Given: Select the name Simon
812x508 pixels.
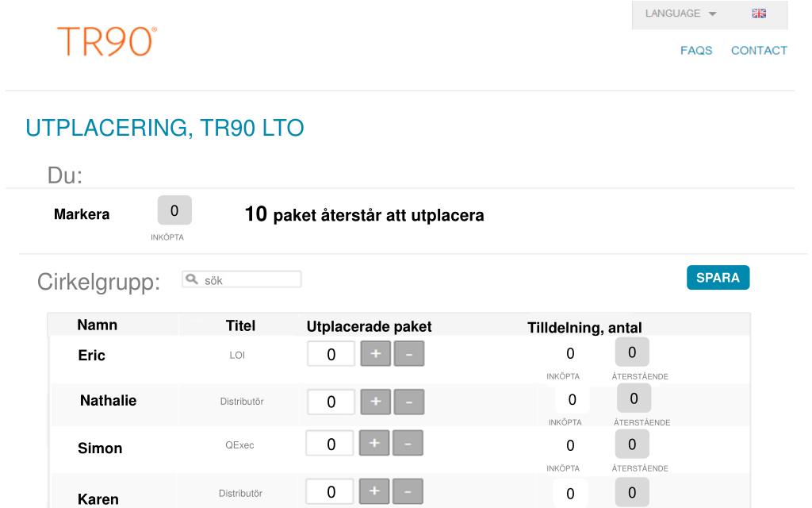Looking at the screenshot, I should (100, 448).
